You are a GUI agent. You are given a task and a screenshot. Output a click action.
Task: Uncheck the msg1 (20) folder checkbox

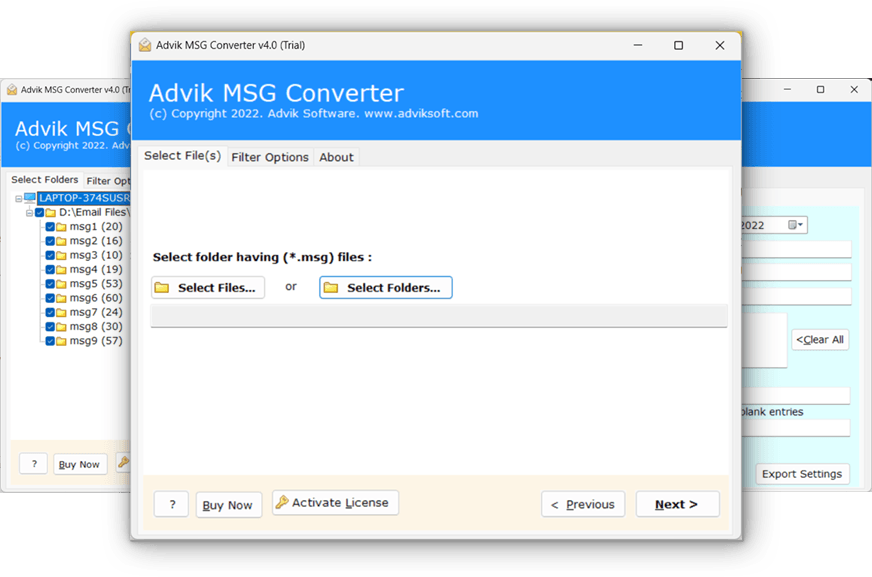coord(50,227)
